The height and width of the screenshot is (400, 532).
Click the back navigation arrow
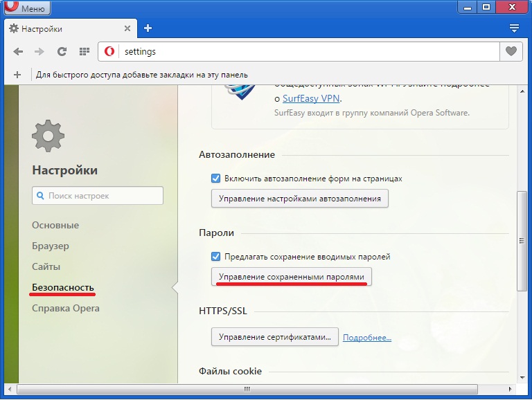point(18,52)
